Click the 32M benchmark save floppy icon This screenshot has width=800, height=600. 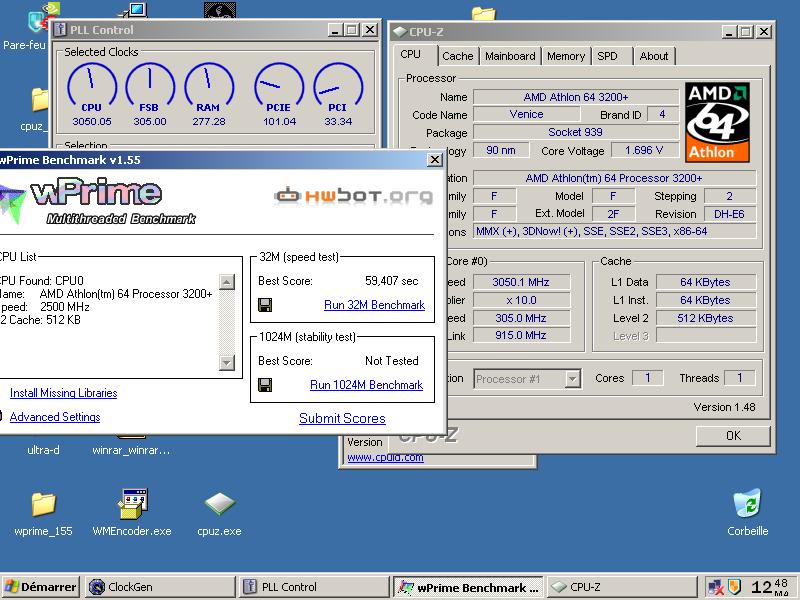pyautogui.click(x=265, y=305)
